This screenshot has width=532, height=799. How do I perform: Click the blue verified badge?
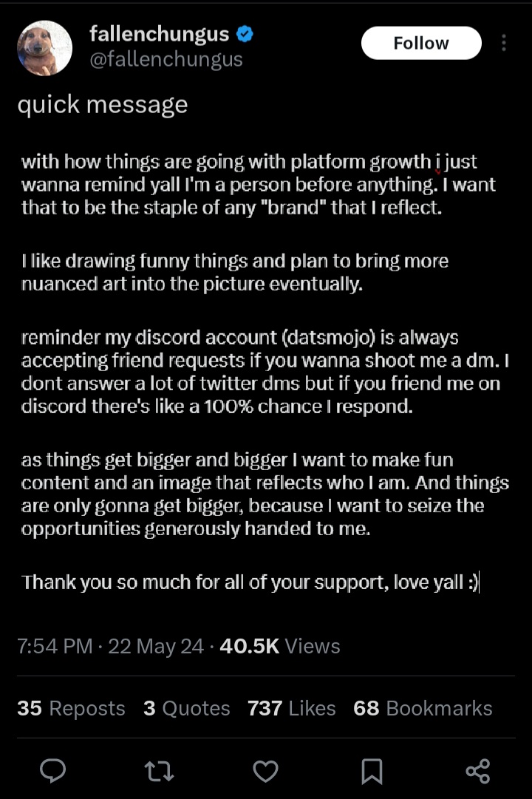[245, 34]
